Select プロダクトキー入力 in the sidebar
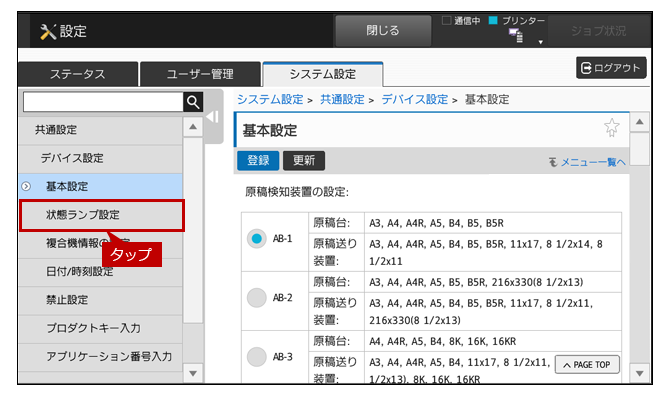Screen dimensions: 670x396 coord(101,328)
